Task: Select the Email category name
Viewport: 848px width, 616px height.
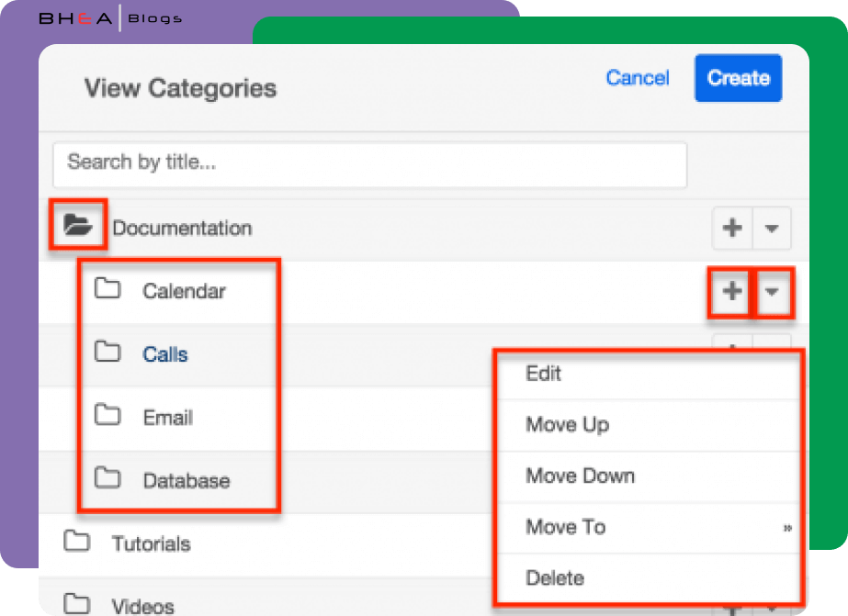Action: (x=167, y=418)
